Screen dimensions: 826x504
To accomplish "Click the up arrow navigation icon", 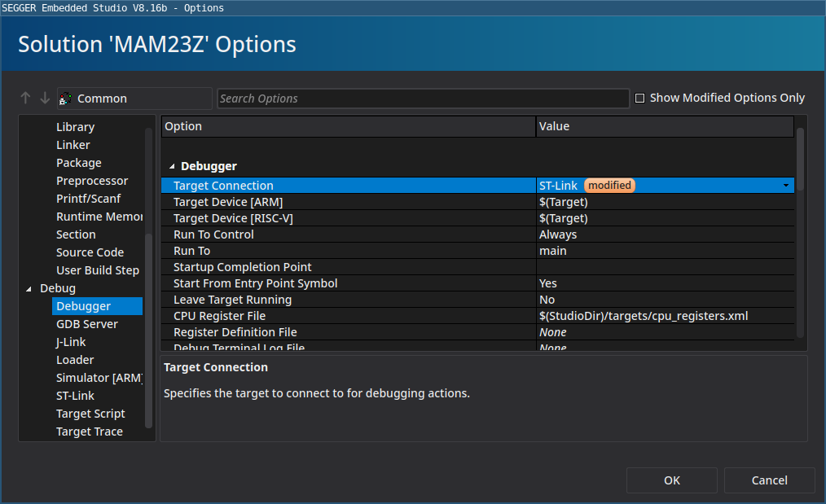I will [x=25, y=99].
